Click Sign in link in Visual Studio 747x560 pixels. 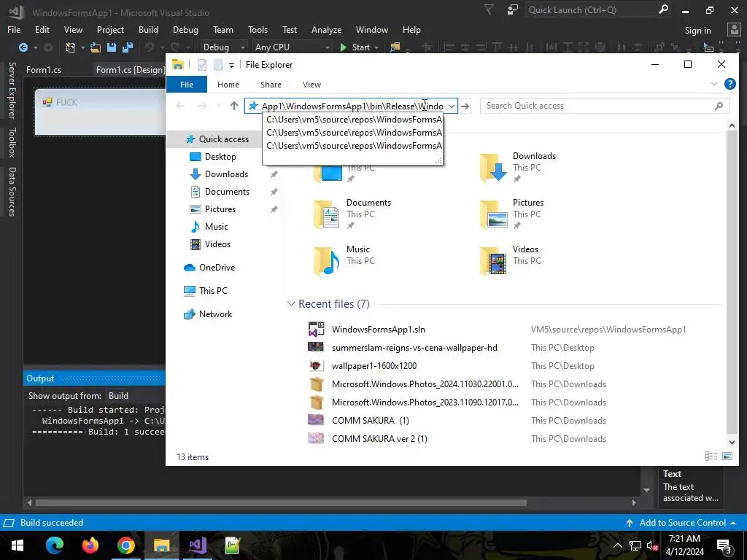click(697, 31)
